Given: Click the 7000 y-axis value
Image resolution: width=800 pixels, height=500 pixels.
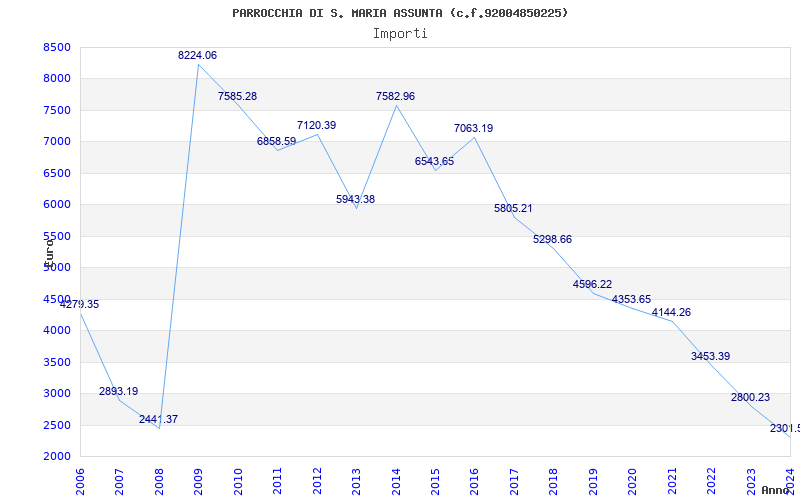Looking at the screenshot, I should click(x=57, y=141).
